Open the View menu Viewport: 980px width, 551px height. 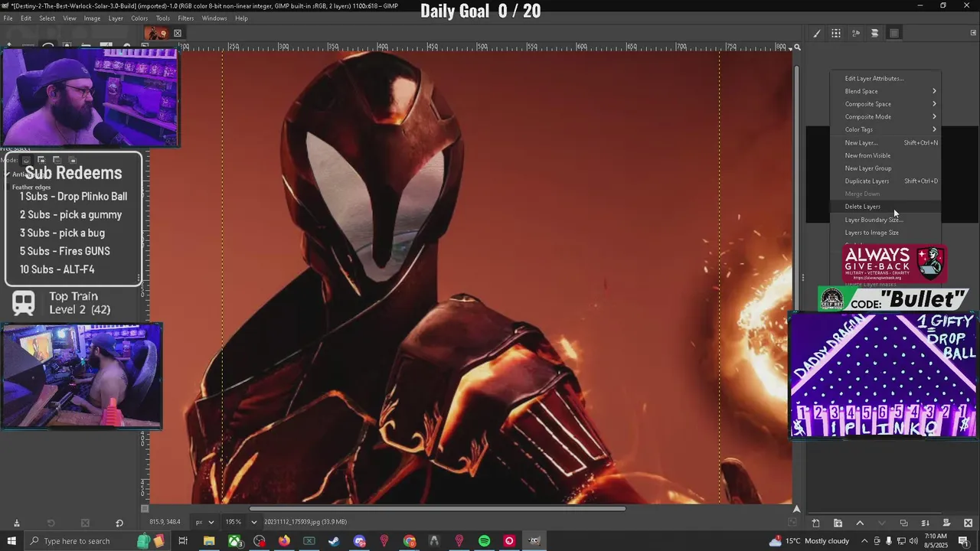tap(70, 18)
